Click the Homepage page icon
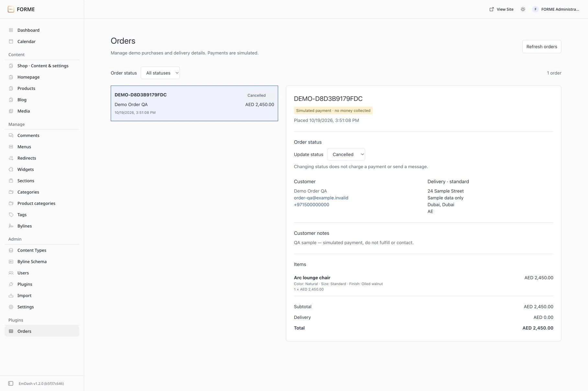588x391 pixels. click(x=11, y=77)
